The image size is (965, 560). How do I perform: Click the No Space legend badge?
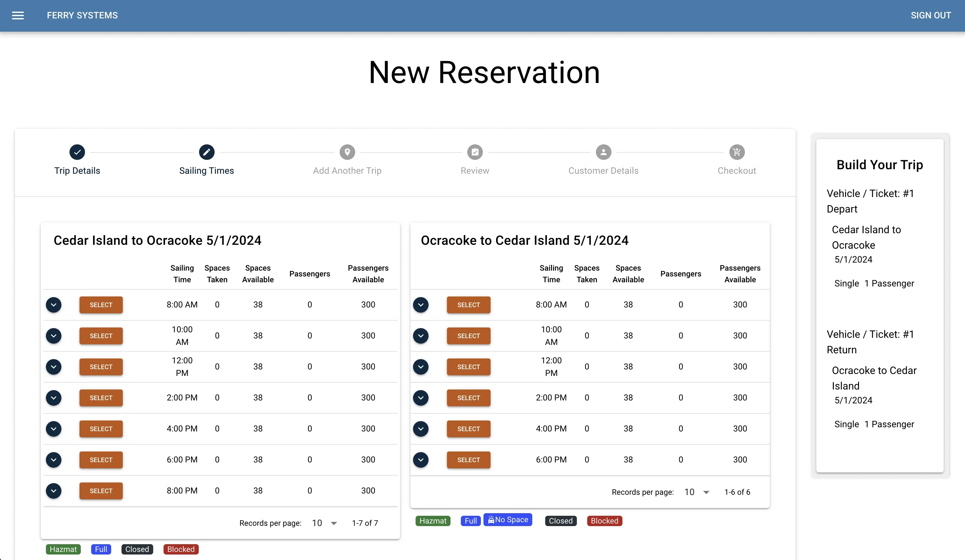tap(507, 519)
